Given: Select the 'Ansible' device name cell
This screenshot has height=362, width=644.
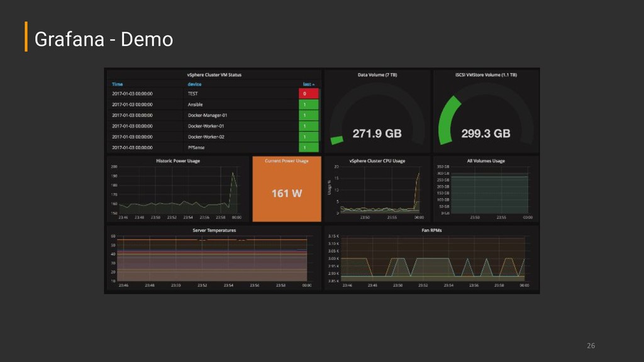Looking at the screenshot, I should tap(195, 105).
